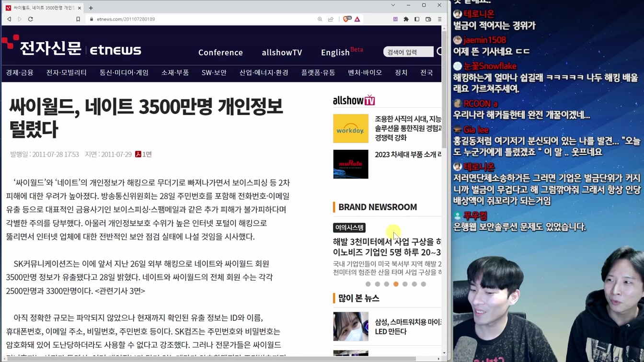Image resolution: width=644 pixels, height=362 pixels.
Task: Reload the page with the refresh icon
Action: point(31,19)
